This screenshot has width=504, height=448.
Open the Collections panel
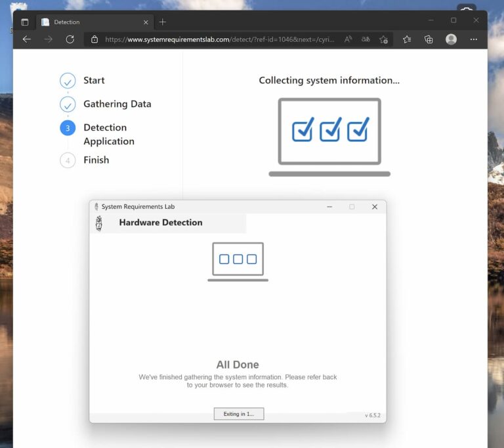point(429,39)
